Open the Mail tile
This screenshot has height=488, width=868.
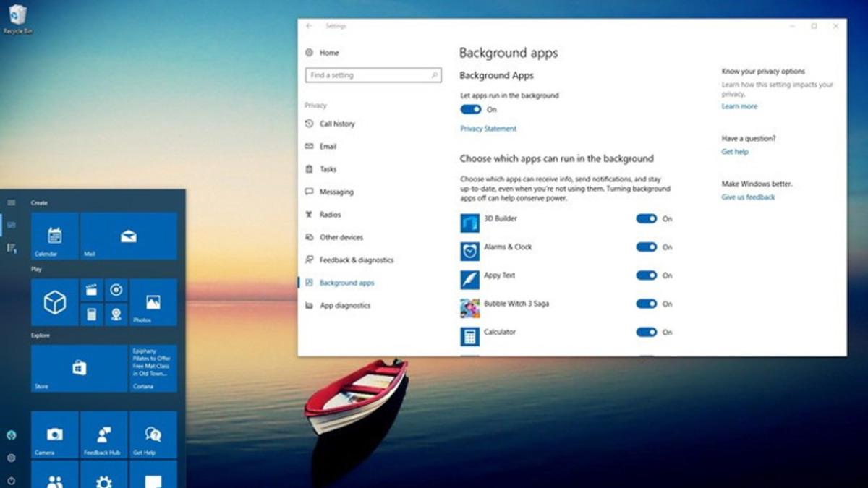pos(129,236)
